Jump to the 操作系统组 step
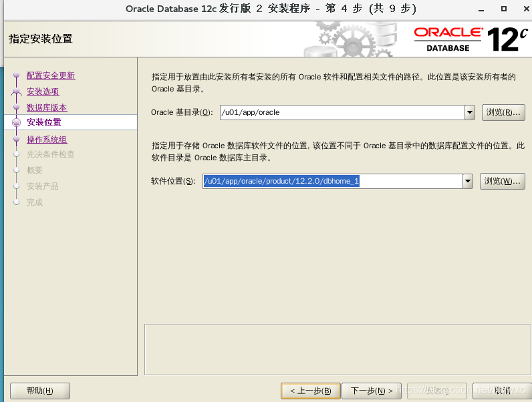This screenshot has height=402, width=532. (47, 140)
